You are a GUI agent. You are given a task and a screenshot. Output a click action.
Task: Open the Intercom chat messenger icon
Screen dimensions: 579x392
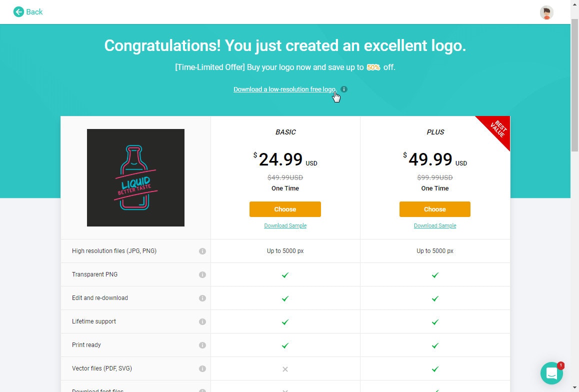tap(551, 373)
